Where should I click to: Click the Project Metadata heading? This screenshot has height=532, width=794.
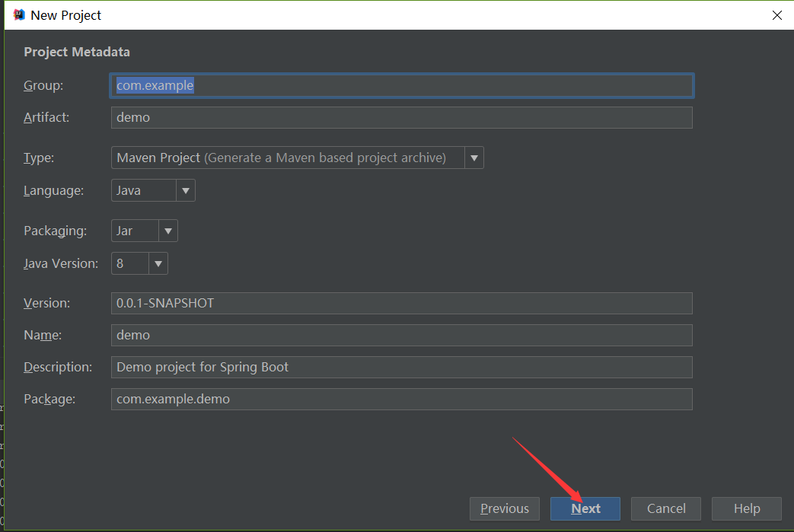pyautogui.click(x=77, y=52)
